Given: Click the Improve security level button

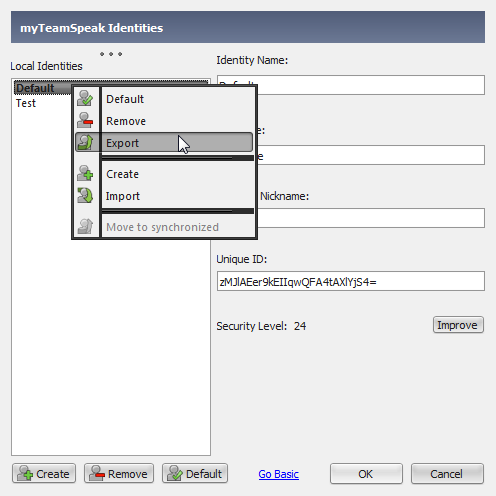Looking at the screenshot, I should (458, 325).
